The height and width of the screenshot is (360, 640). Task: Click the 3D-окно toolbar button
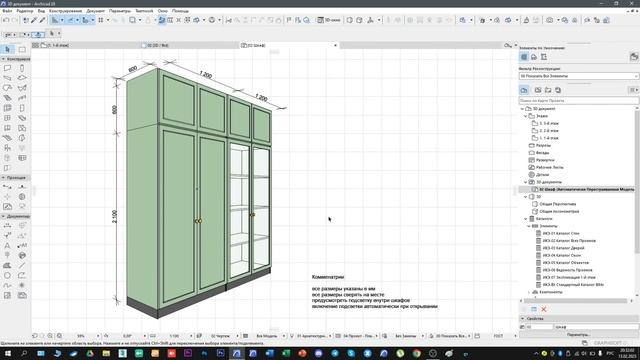(x=329, y=20)
